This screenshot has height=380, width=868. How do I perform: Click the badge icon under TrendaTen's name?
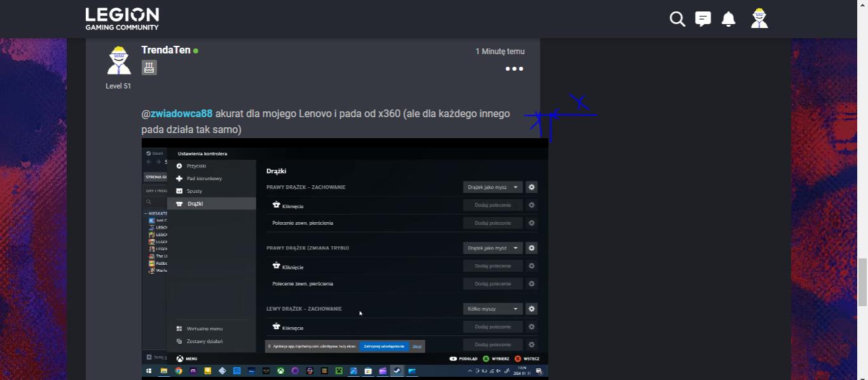click(149, 67)
